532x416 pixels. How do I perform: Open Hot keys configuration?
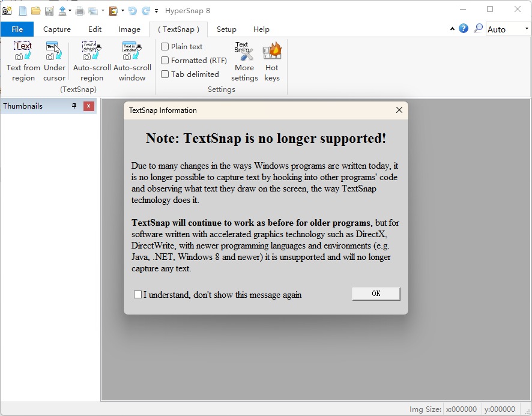pyautogui.click(x=272, y=62)
